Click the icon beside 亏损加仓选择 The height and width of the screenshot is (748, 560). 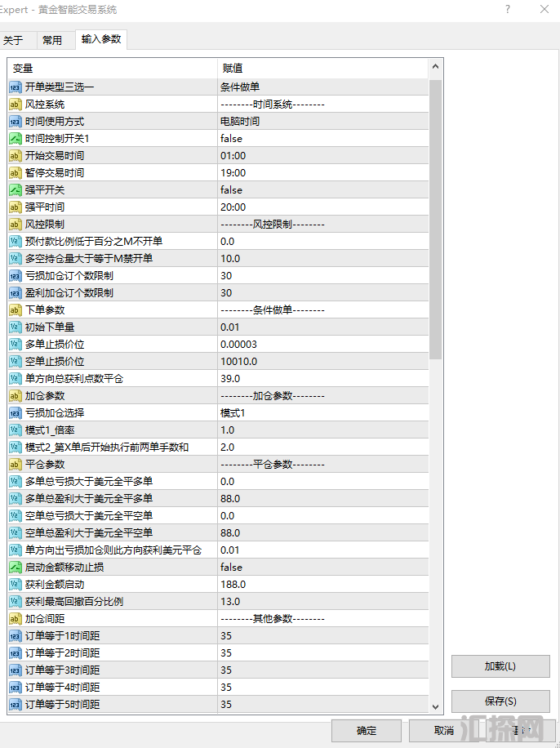(x=16, y=413)
